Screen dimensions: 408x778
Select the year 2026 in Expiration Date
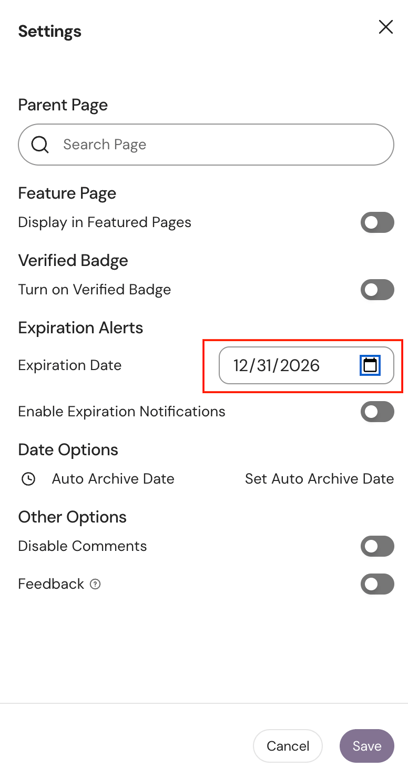pyautogui.click(x=300, y=366)
